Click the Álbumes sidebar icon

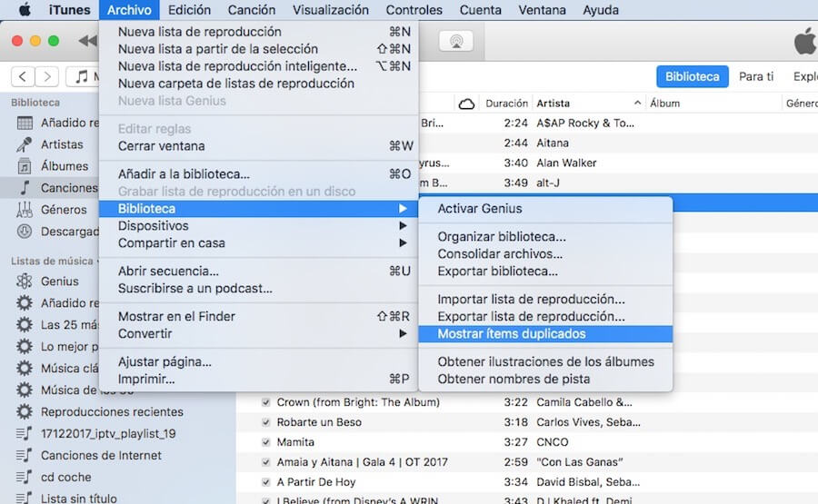(x=25, y=166)
